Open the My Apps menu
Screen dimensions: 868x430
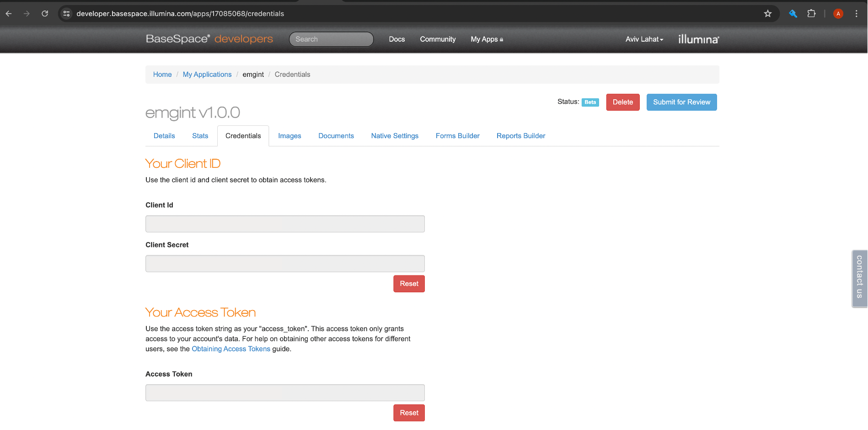click(487, 39)
